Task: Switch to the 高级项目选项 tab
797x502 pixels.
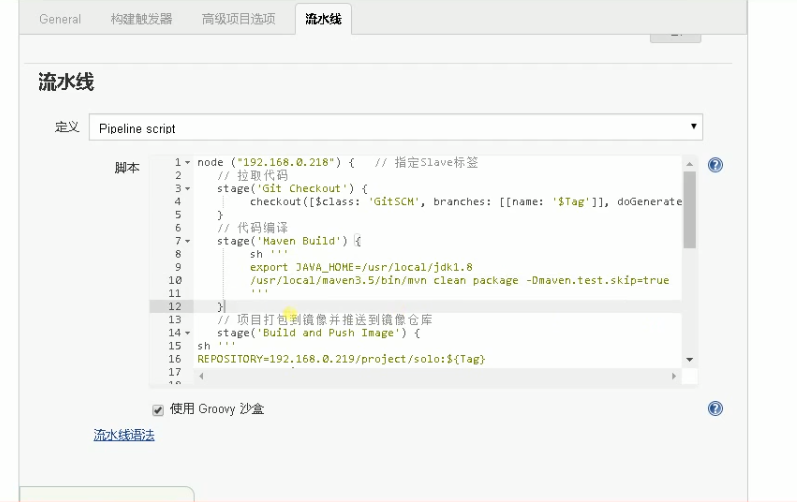Action: pyautogui.click(x=238, y=19)
